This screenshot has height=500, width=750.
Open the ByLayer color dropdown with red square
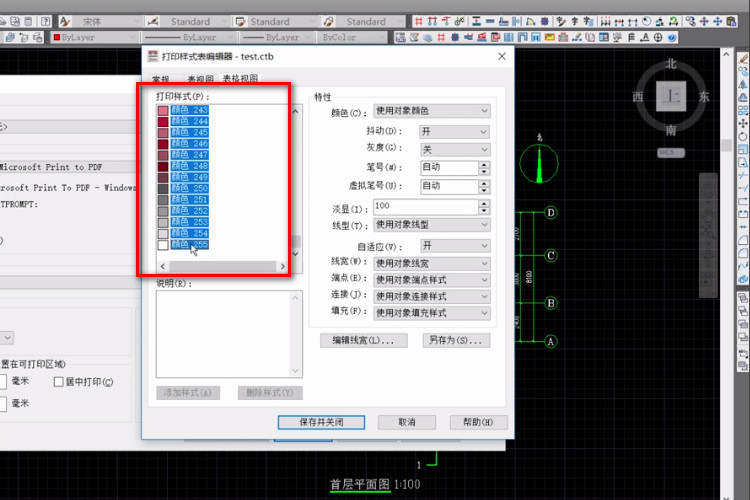[x=95, y=37]
